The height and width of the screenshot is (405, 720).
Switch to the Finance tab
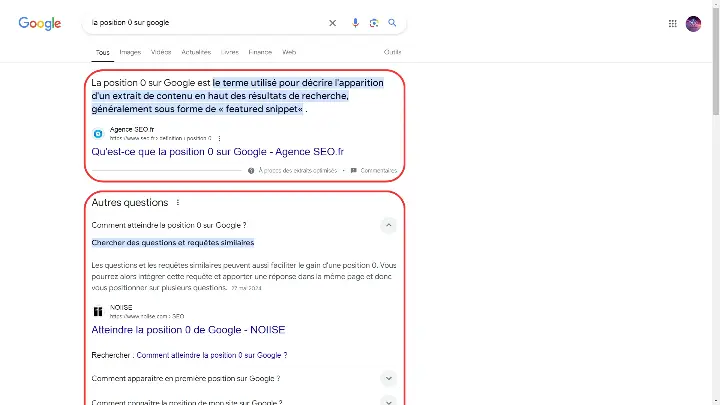point(260,52)
